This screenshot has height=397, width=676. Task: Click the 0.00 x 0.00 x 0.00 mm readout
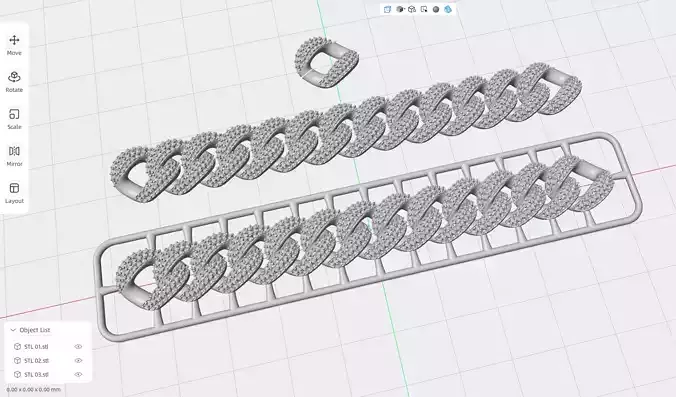click(34, 390)
